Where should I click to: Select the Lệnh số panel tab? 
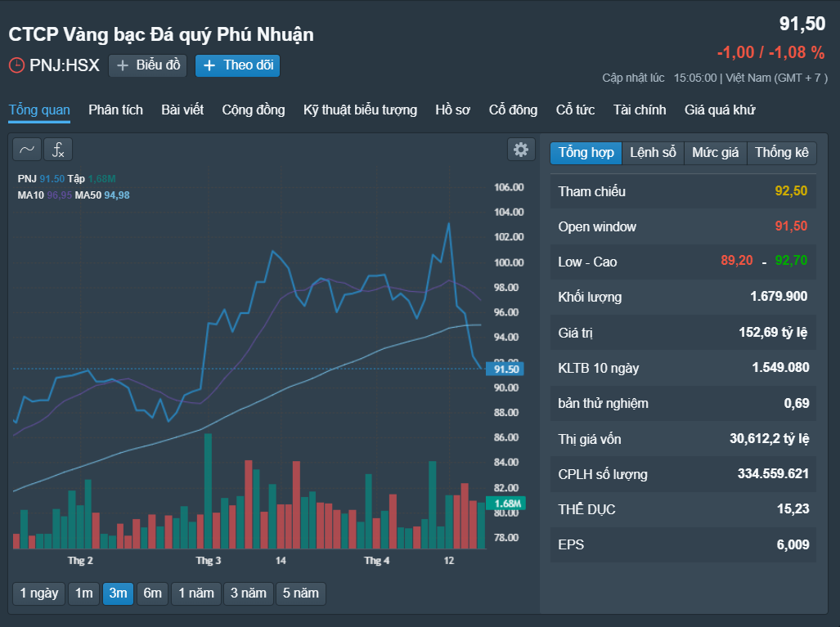point(653,153)
